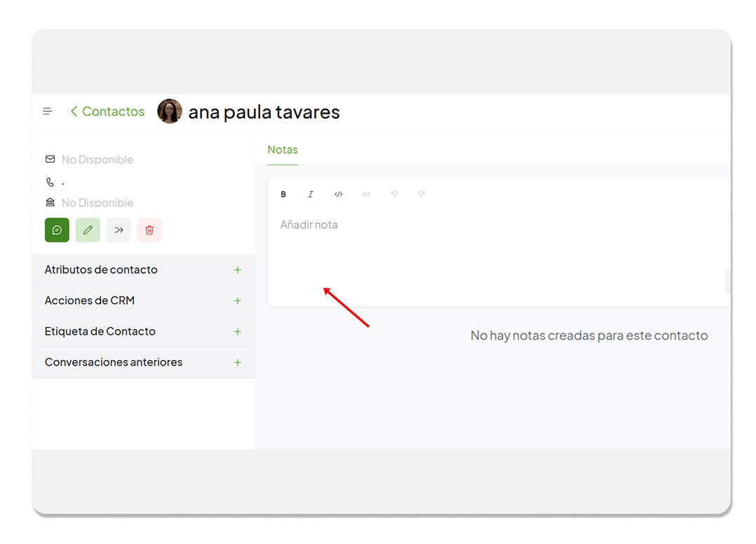Expand Conversaciones anteriores section
This screenshot has height=544, width=756.
(x=238, y=363)
